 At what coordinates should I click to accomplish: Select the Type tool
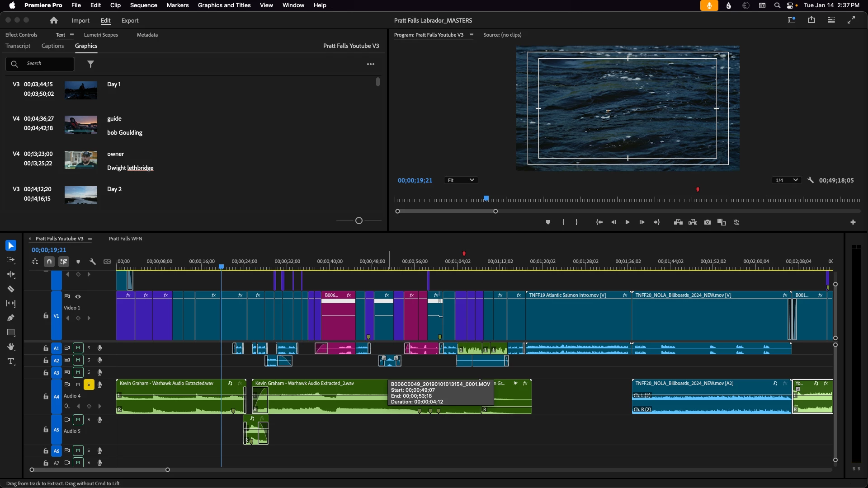pyautogui.click(x=11, y=361)
